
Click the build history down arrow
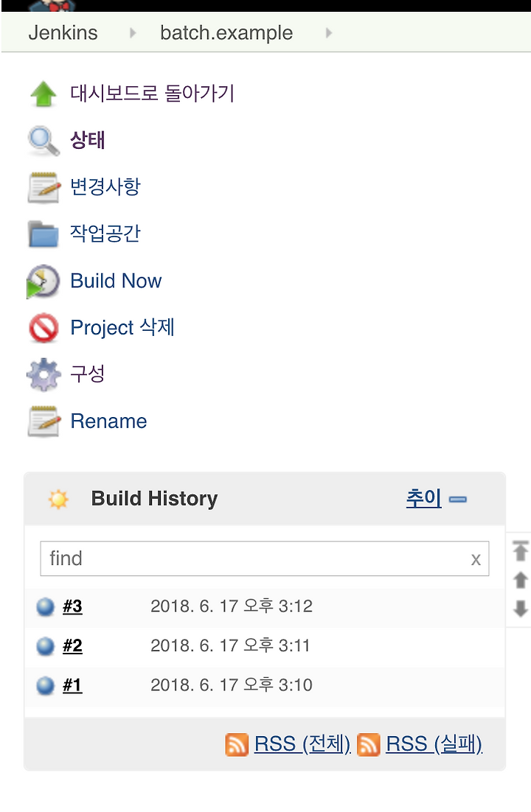click(521, 609)
